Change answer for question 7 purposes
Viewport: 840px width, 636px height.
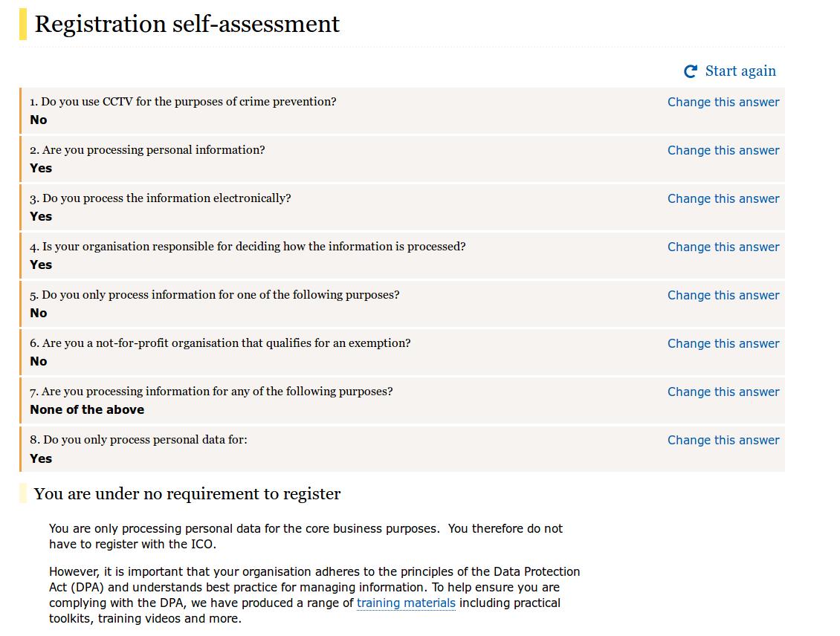pos(723,392)
